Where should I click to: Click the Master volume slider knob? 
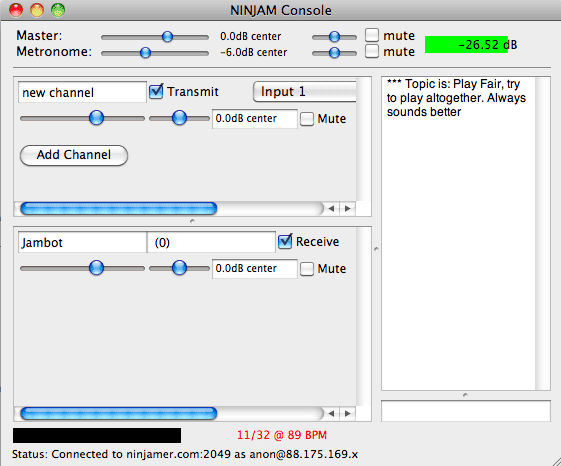click(167, 36)
